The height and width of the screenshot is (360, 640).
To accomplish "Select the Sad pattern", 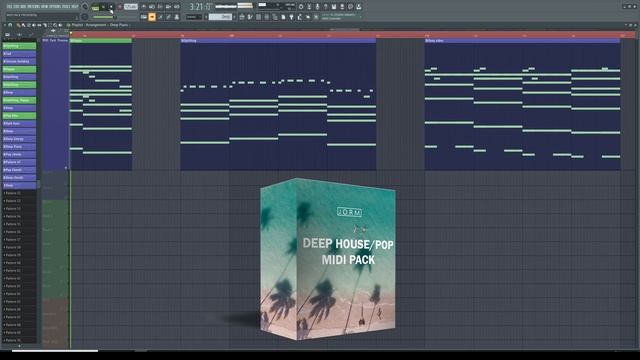I will tap(19, 53).
